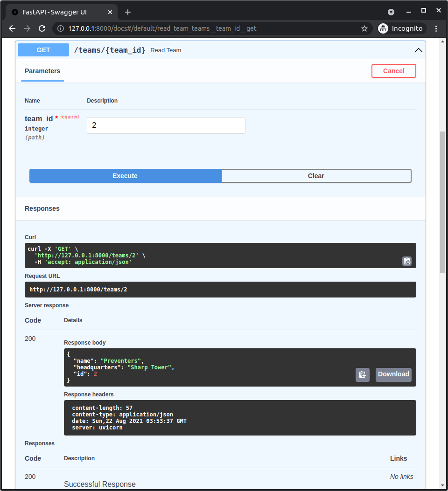The height and width of the screenshot is (491, 448).
Task: View site information icon in address bar
Action: tap(61, 28)
